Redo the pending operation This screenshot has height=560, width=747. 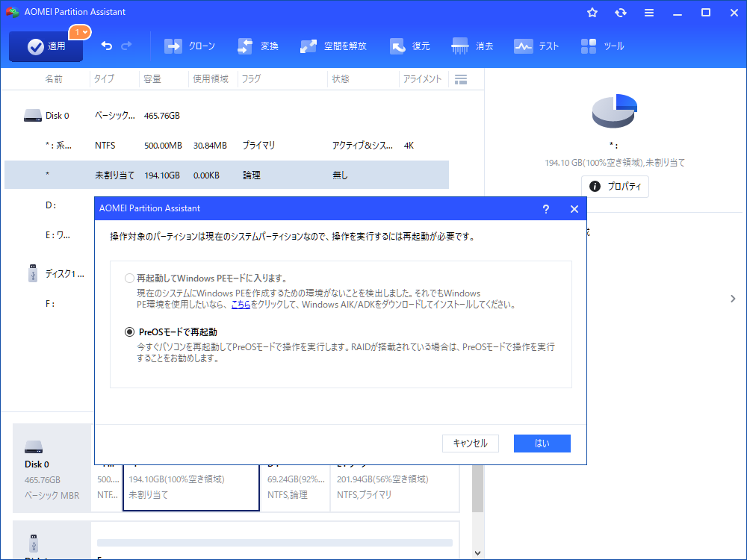[x=127, y=46]
